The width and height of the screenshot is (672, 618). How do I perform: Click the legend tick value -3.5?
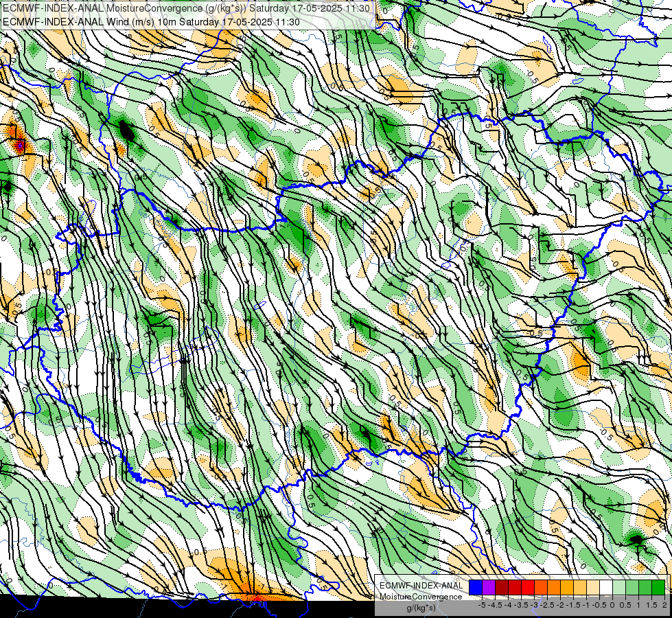[520, 605]
